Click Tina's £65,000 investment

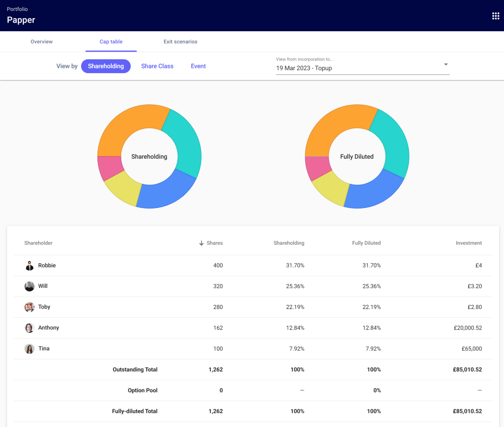pos(472,349)
